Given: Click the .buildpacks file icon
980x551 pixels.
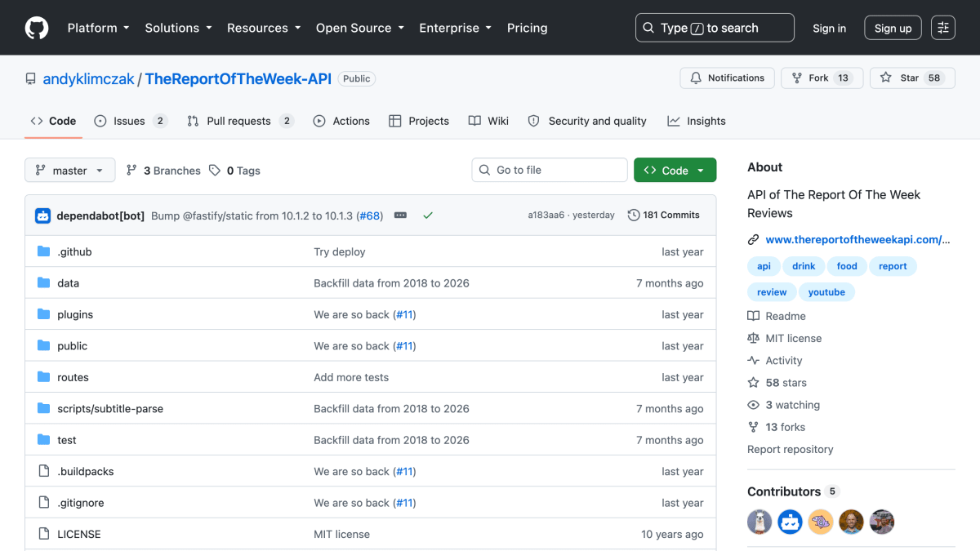Looking at the screenshot, I should click(x=44, y=471).
